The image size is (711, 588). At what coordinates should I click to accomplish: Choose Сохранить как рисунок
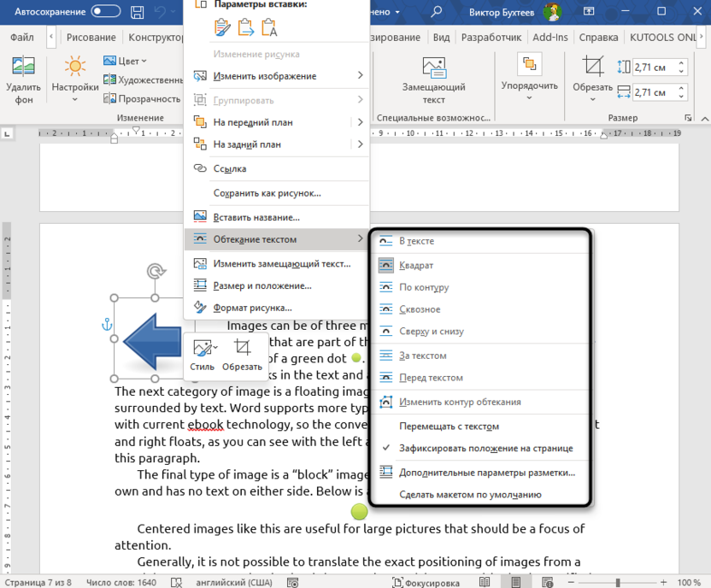tap(277, 193)
